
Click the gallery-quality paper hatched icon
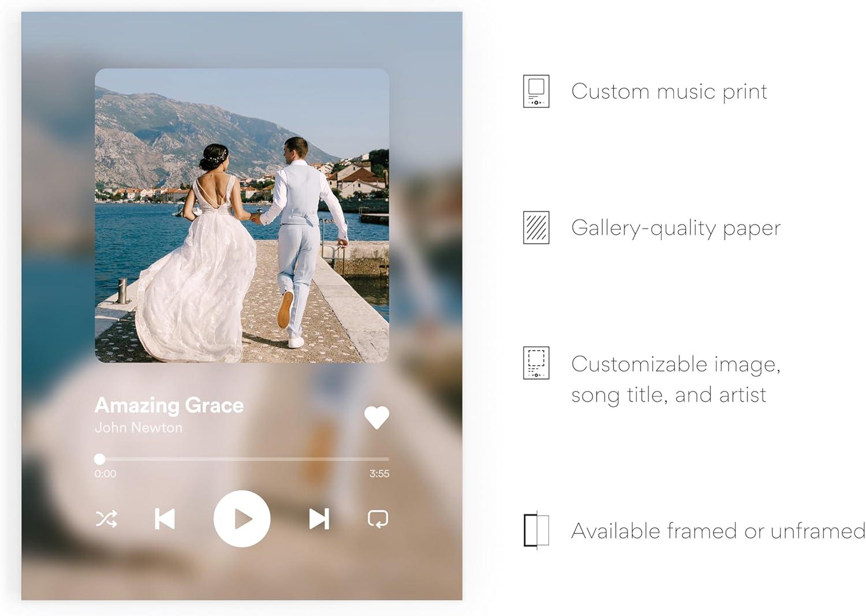pyautogui.click(x=536, y=227)
